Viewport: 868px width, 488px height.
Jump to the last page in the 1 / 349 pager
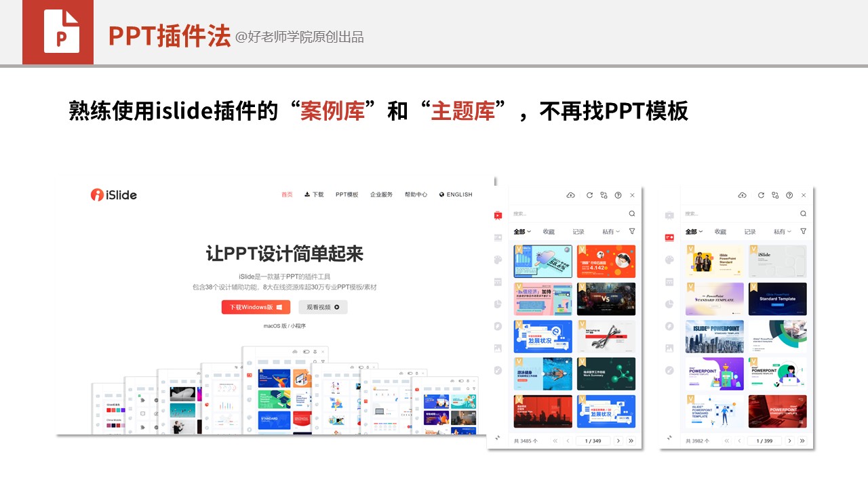tap(631, 441)
